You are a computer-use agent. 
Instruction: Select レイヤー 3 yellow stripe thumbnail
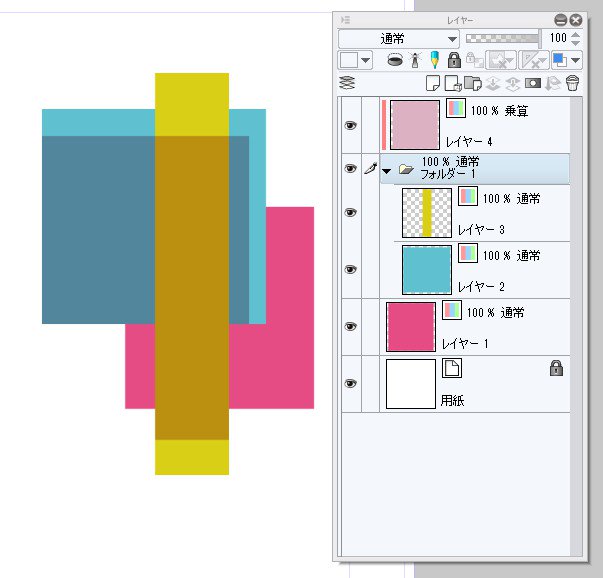(426, 213)
